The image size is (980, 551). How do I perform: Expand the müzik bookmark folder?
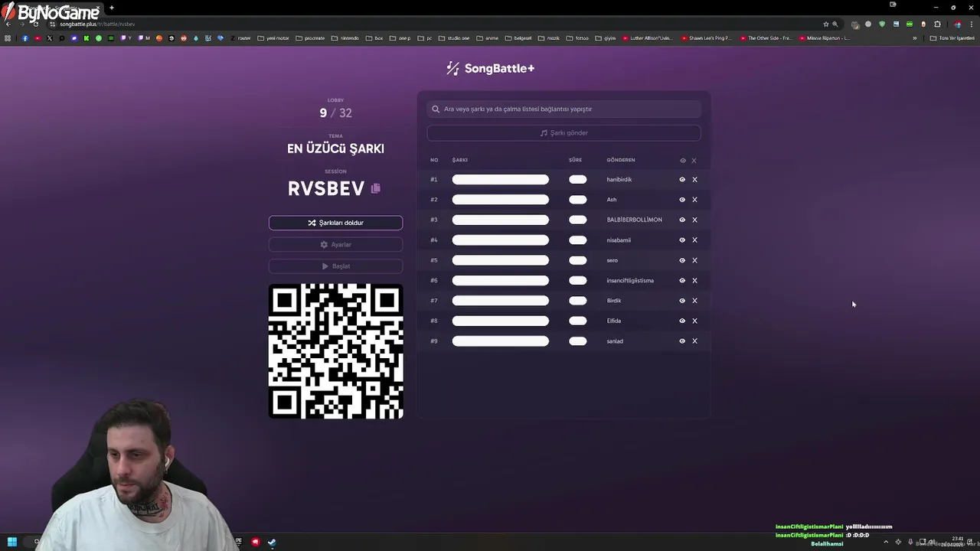[549, 38]
